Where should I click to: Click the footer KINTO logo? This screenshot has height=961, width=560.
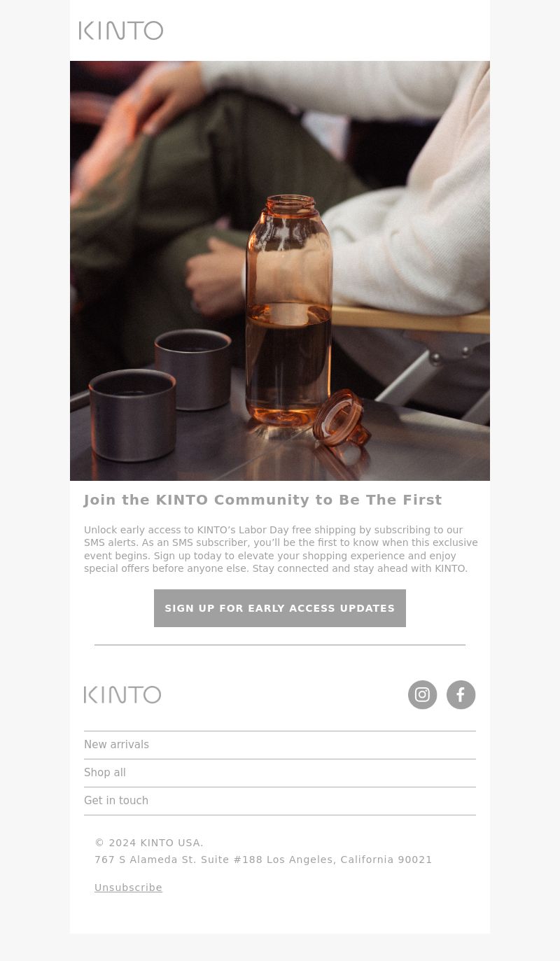point(122,694)
